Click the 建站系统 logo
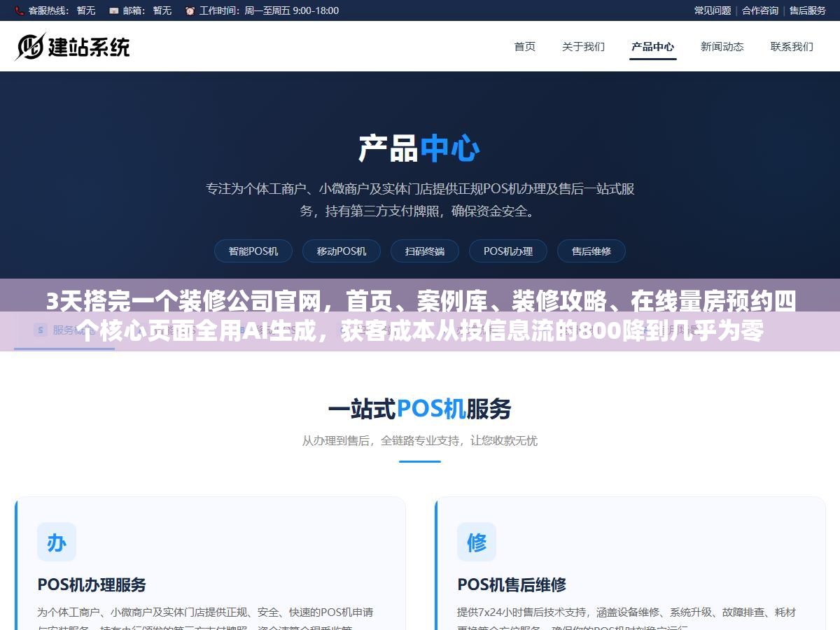 tap(72, 47)
